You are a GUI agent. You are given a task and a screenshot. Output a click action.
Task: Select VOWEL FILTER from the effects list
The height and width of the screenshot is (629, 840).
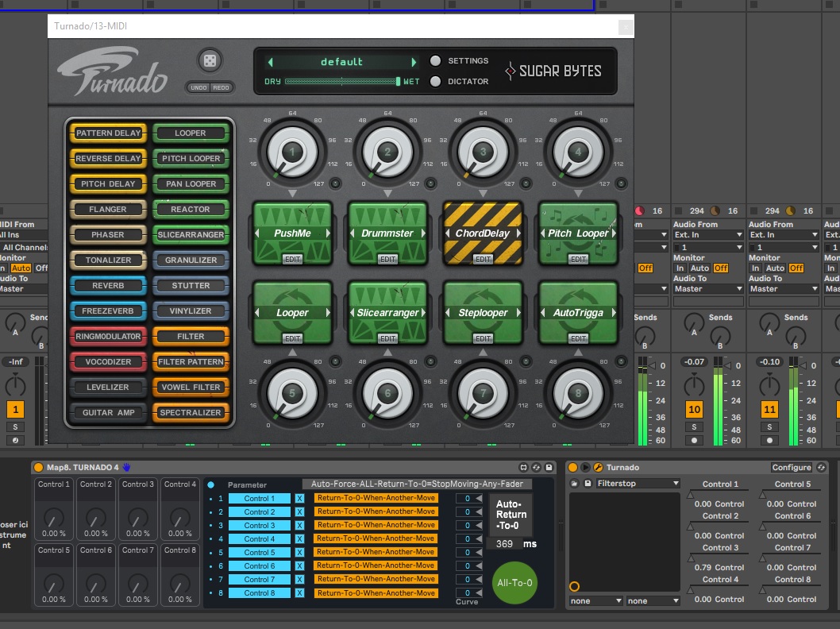click(191, 387)
